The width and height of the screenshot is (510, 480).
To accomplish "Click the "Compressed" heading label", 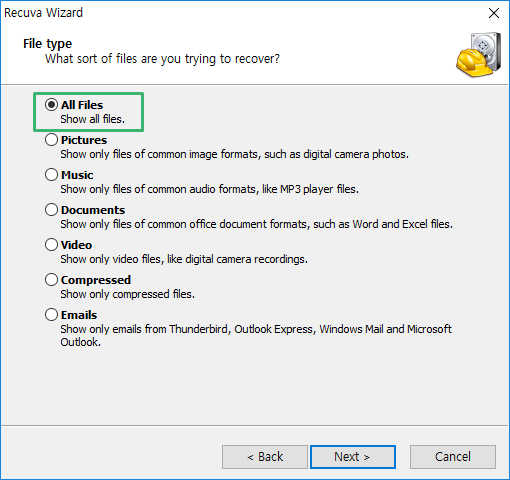I will (96, 280).
